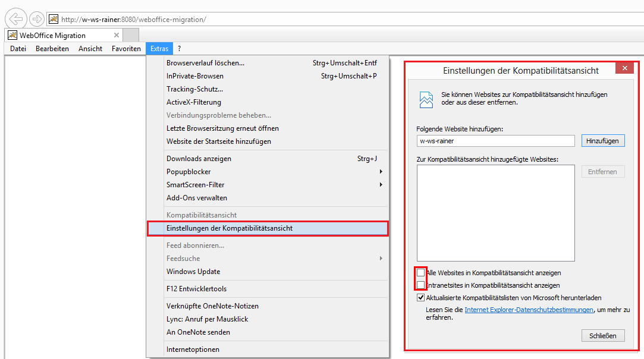Expand the Feedsuche submenu
Image resolution: width=644 pixels, height=359 pixels.
click(x=182, y=258)
